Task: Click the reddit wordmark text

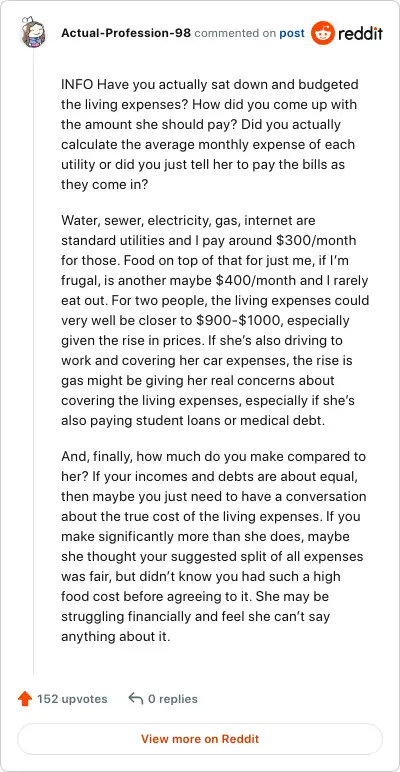Action: pyautogui.click(x=360, y=33)
